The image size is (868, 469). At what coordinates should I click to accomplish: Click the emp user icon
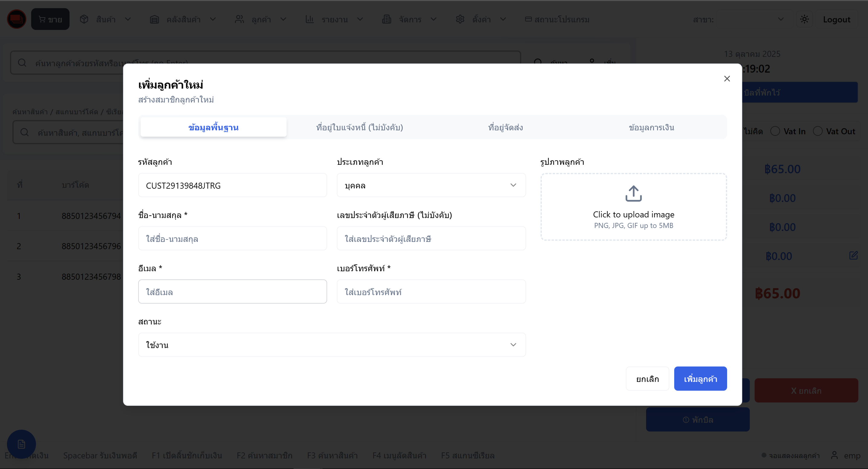[834, 455]
